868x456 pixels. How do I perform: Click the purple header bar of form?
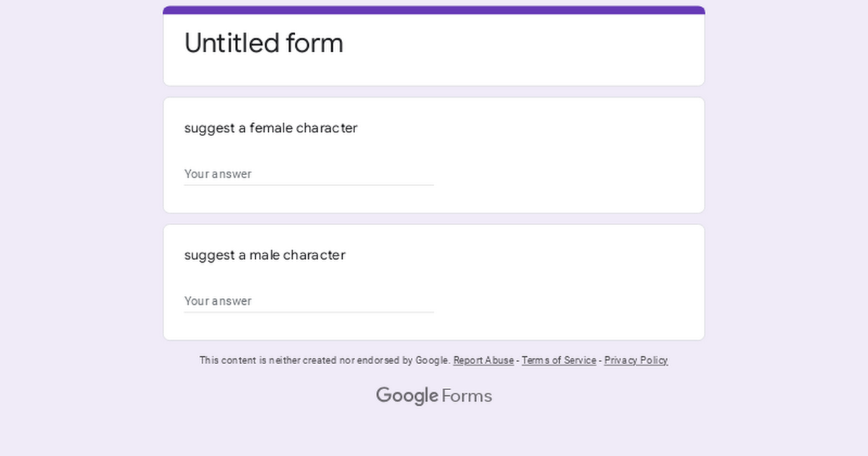(x=434, y=10)
